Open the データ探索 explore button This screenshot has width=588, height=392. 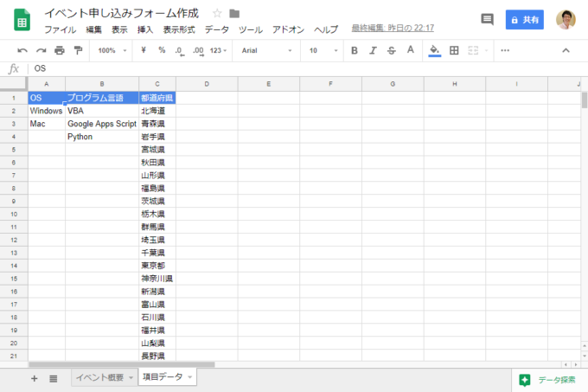coord(548,379)
